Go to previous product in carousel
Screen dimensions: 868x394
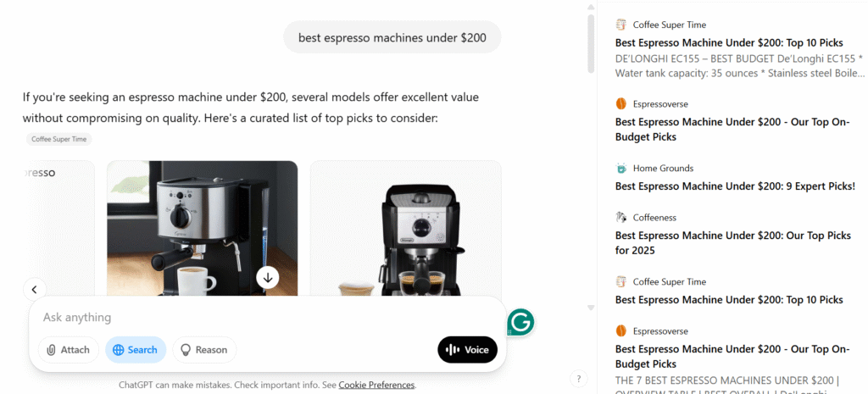coord(35,290)
